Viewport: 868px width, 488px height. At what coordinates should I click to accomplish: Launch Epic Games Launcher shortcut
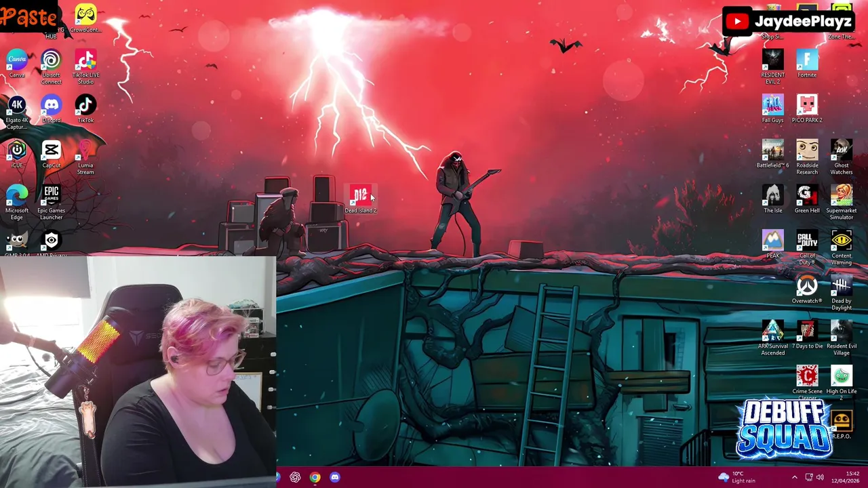[51, 202]
